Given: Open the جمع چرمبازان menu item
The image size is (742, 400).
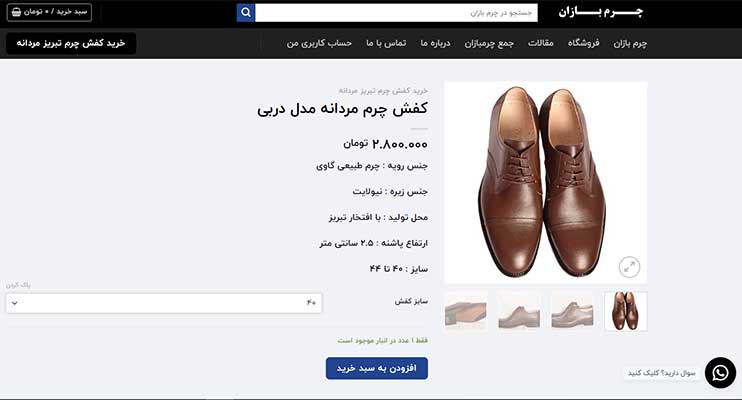Looking at the screenshot, I should pyautogui.click(x=489, y=43).
